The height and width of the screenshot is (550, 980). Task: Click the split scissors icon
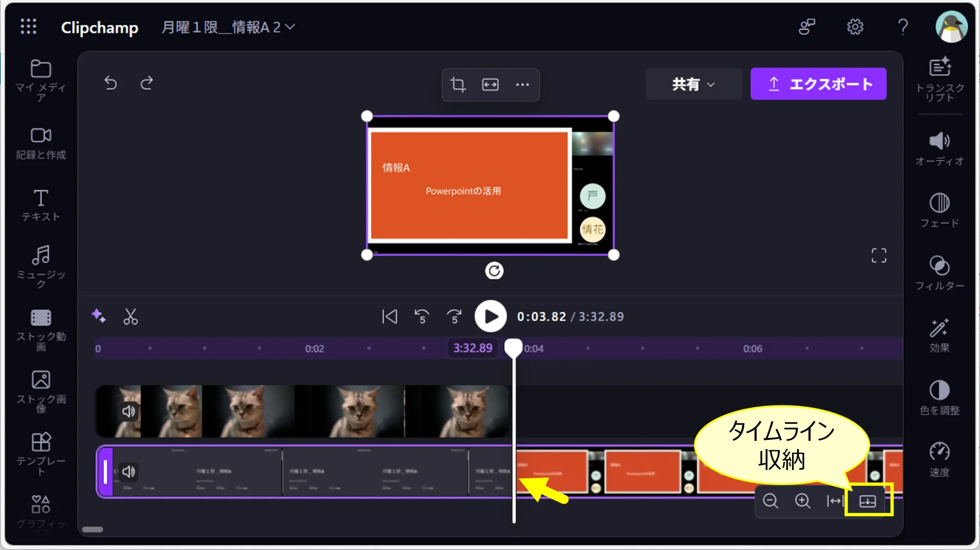(131, 317)
